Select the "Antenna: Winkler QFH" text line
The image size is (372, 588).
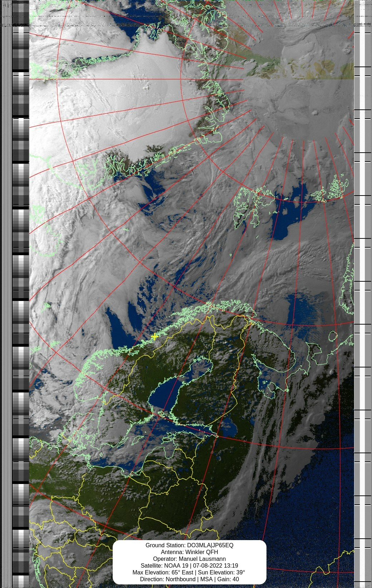coord(189,552)
